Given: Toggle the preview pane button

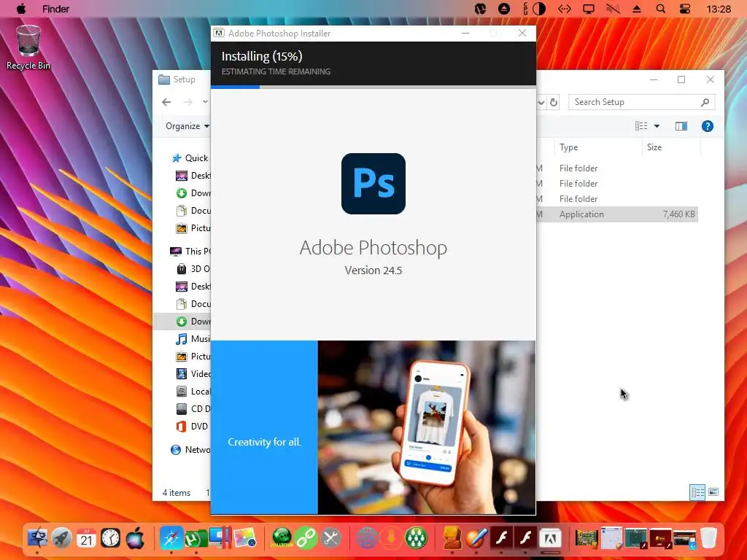Looking at the screenshot, I should click(x=681, y=125).
